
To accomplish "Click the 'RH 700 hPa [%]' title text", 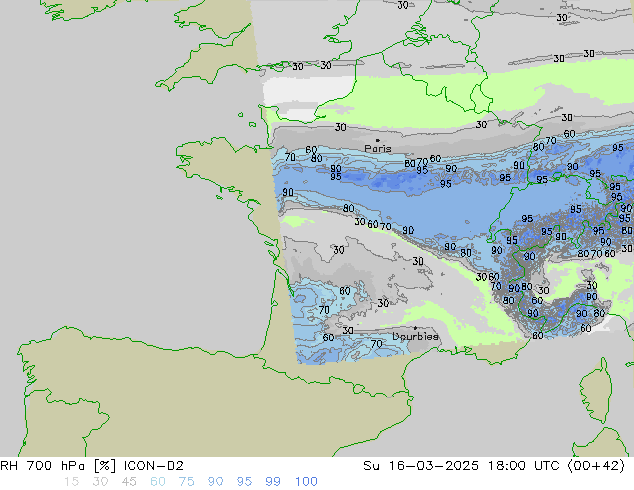I will coord(58,466).
